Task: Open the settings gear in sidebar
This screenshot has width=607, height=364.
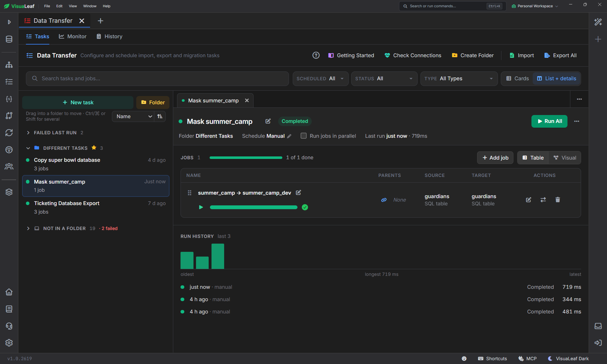Action: tap(9, 343)
